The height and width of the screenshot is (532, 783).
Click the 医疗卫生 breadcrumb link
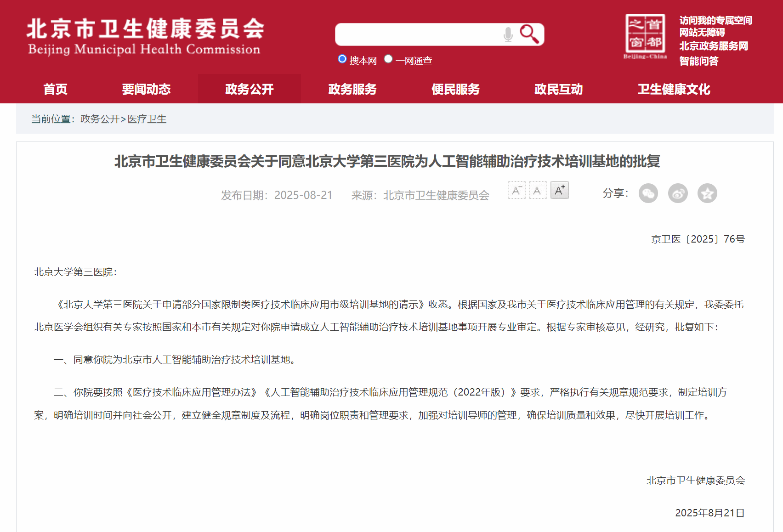(147, 119)
